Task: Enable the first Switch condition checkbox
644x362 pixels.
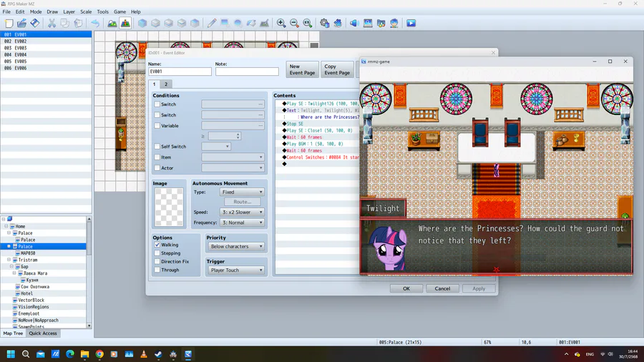Action: click(157, 104)
